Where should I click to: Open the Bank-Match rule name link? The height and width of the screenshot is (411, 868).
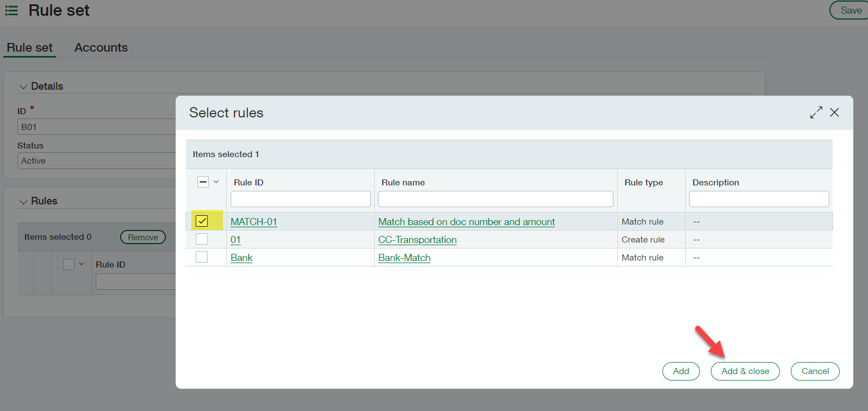[x=404, y=258]
